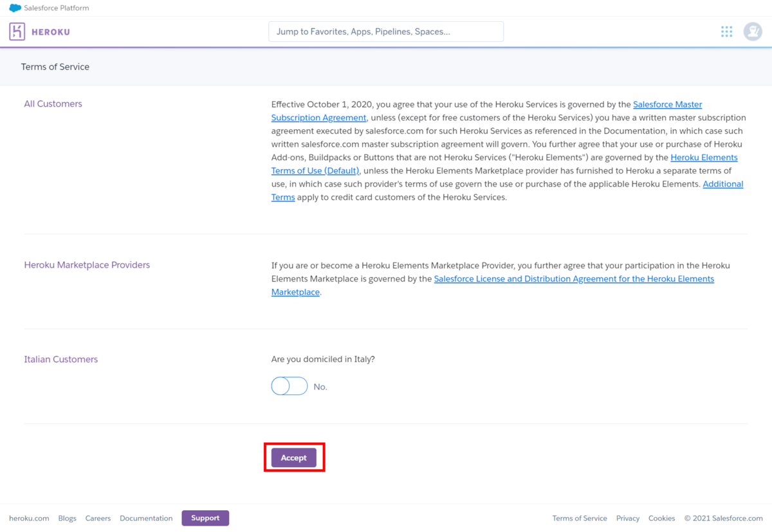
Task: Focus the Jump to Favorites search field
Action: (386, 32)
